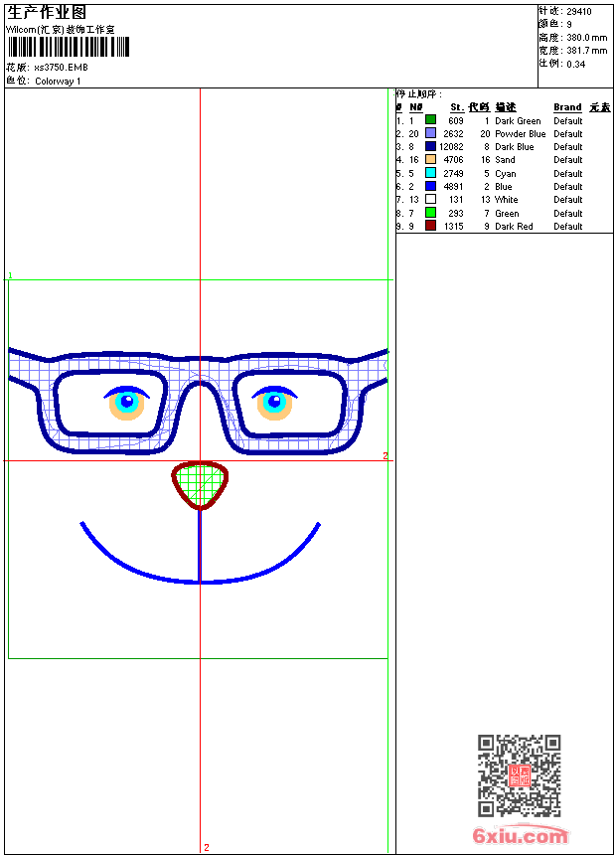This screenshot has height=855, width=616.
Task: Click stitch count 1315 in Dark Red row
Action: click(x=453, y=227)
